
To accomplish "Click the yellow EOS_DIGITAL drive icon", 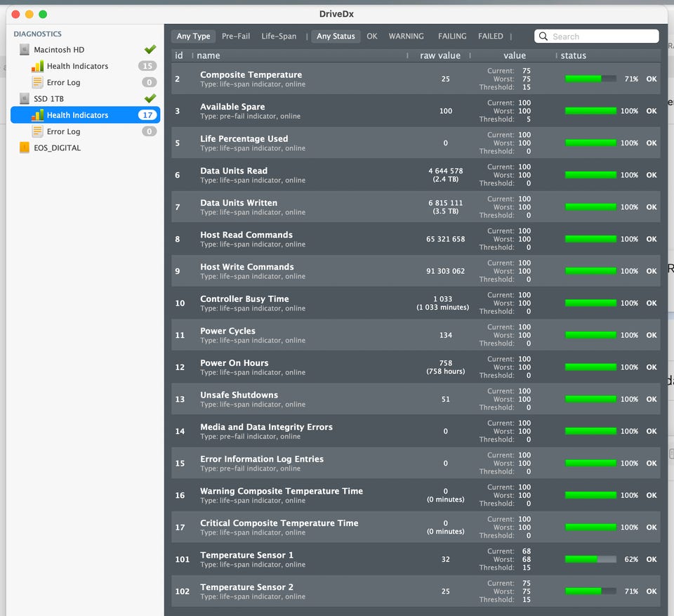I will (x=25, y=148).
